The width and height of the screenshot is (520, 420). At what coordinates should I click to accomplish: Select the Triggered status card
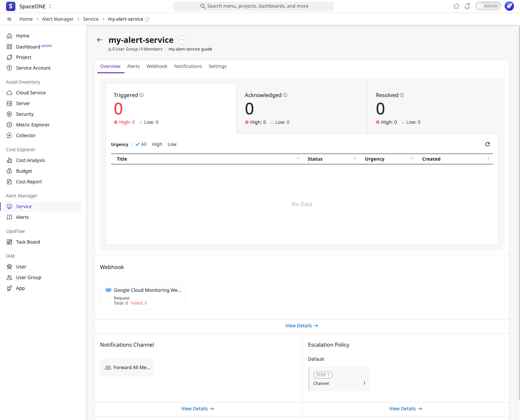[171, 108]
